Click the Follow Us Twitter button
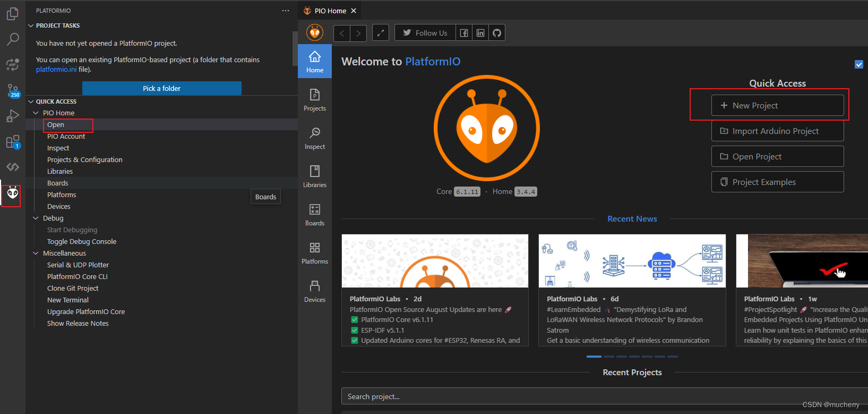Screen dimensions: 868x414 [425, 33]
